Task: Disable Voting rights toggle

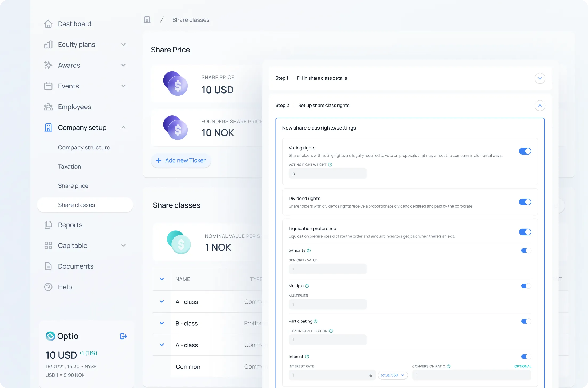Action: pos(525,151)
